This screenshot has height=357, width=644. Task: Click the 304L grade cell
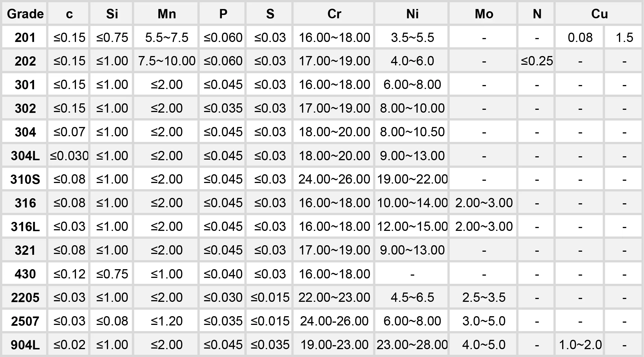pos(25,156)
